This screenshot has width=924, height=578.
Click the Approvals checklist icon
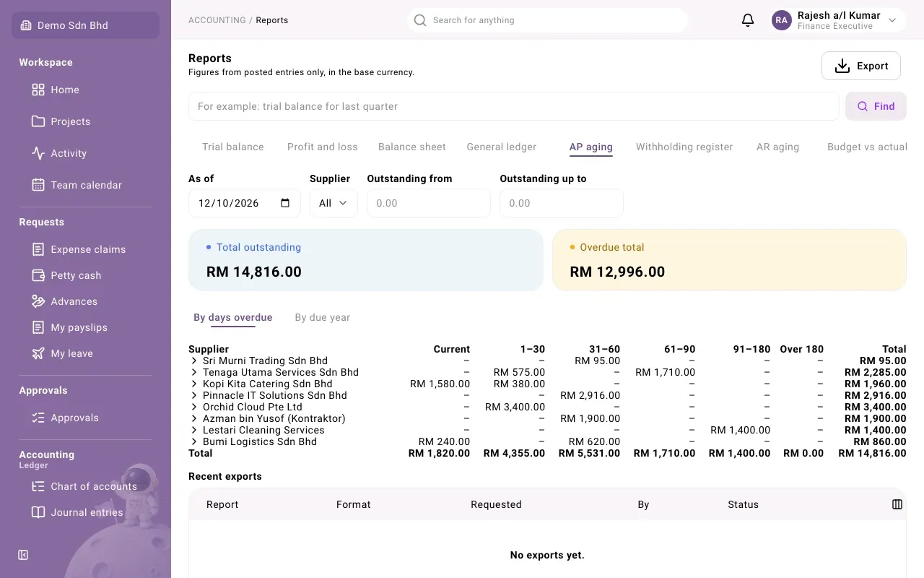coord(38,418)
